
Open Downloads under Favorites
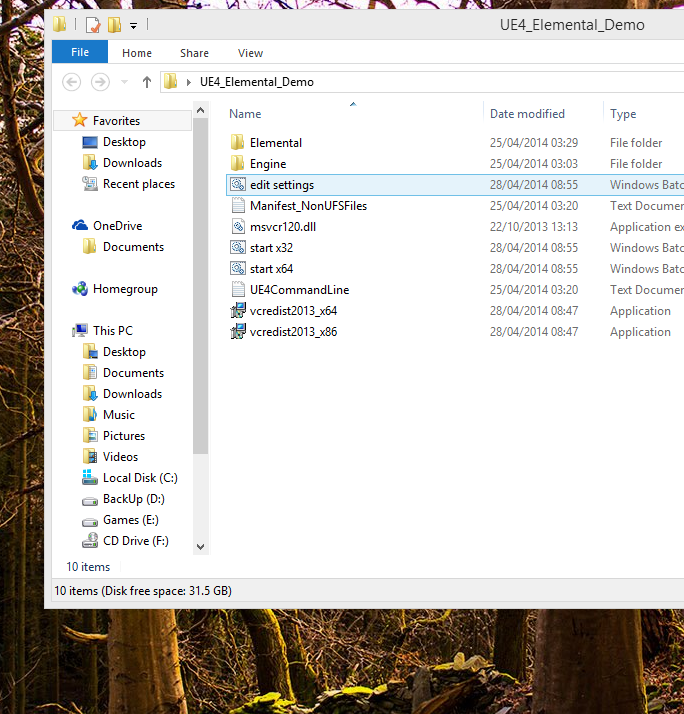[x=132, y=163]
